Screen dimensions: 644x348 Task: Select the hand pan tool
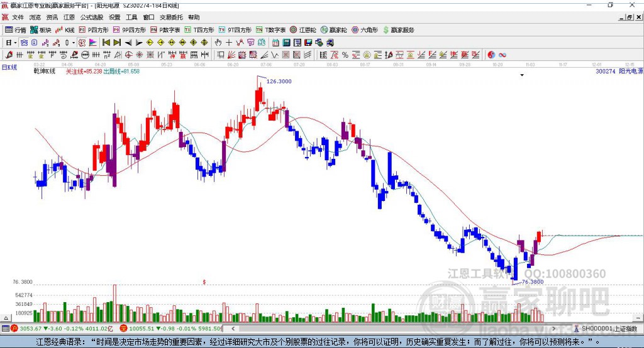(218, 43)
